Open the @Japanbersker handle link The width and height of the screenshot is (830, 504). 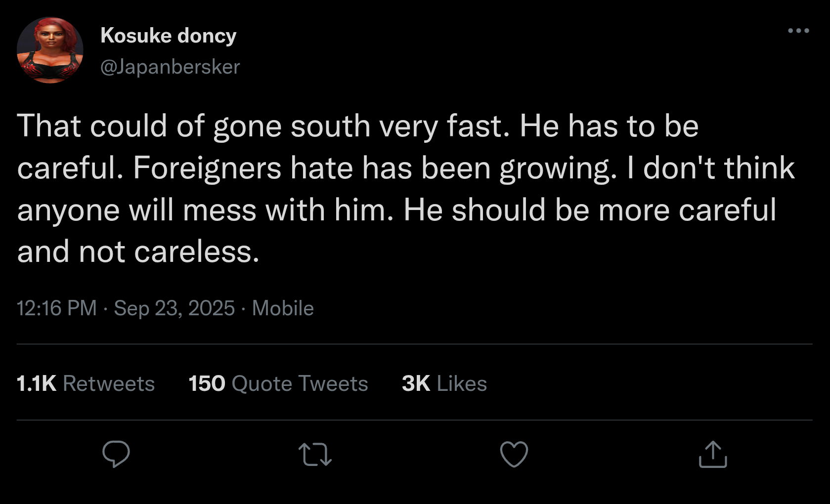coord(170,67)
